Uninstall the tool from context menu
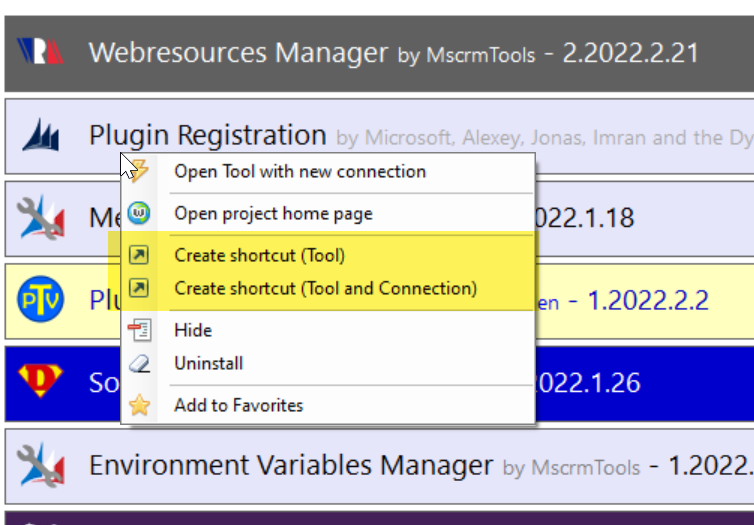Image resolution: width=754 pixels, height=525 pixels. point(208,364)
